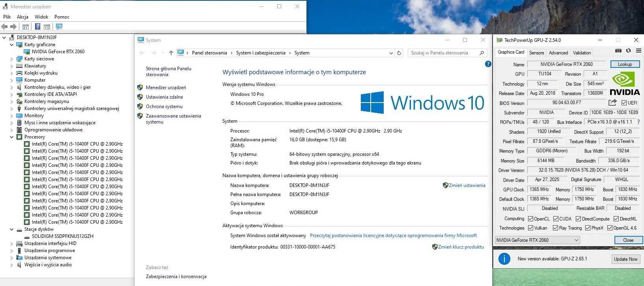644x286 pixels.
Task: Click the GPU-Z screenshot camera icon
Action: (x=618, y=50)
